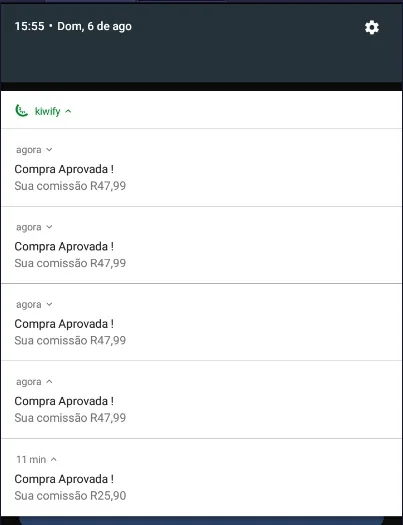
Task: Tap the kiwify app name label
Action: [48, 111]
